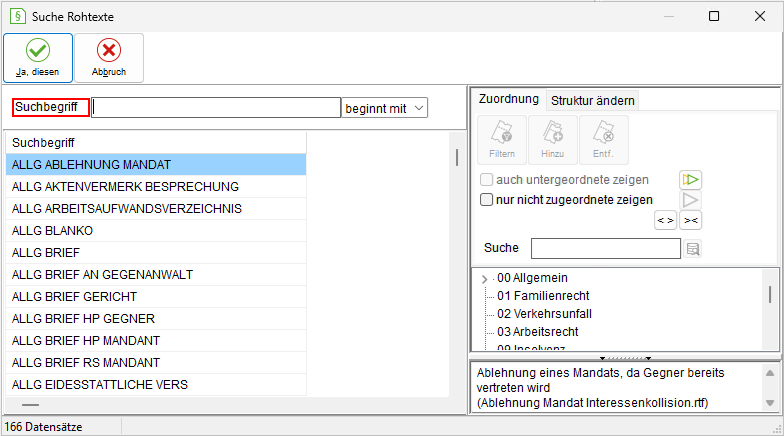Click the description box scroll-up arrow
Screen dimensions: 784x436
coord(770,373)
